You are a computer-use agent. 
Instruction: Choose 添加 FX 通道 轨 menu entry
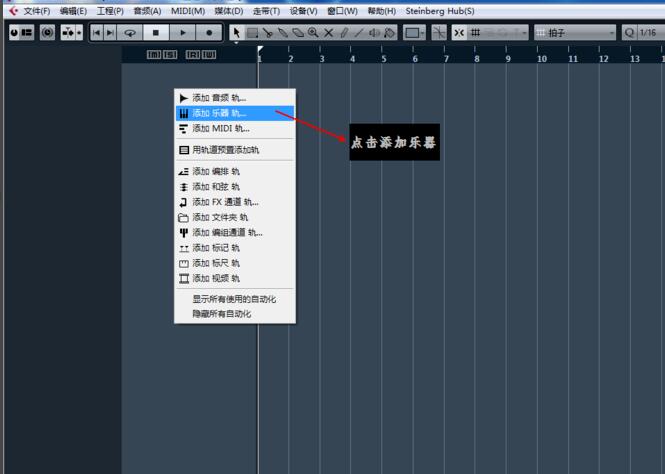pos(235,202)
